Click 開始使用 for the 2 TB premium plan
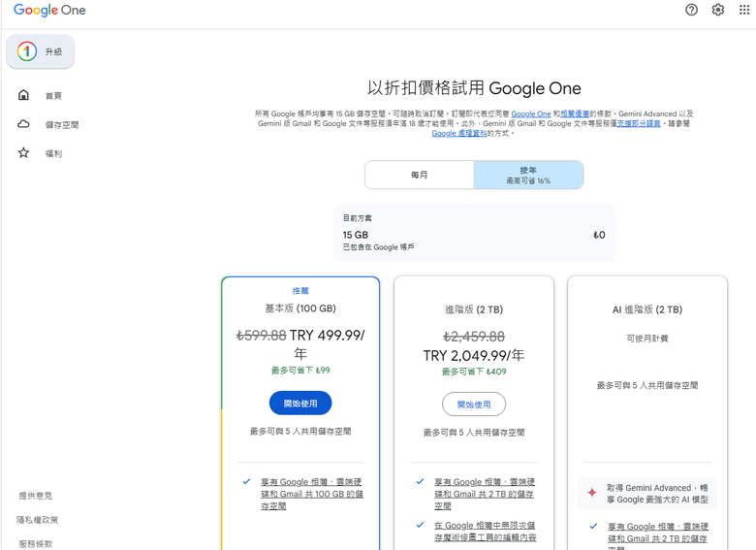 pyautogui.click(x=474, y=404)
